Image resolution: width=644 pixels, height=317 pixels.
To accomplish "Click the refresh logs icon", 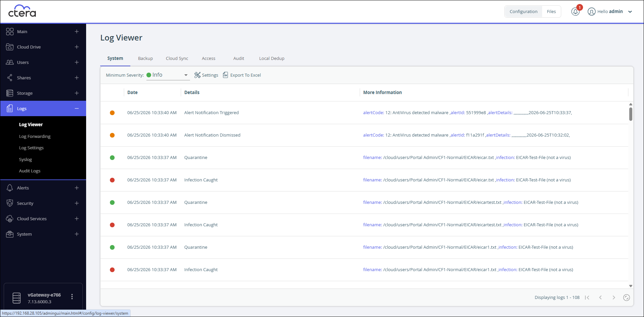I will [x=626, y=298].
